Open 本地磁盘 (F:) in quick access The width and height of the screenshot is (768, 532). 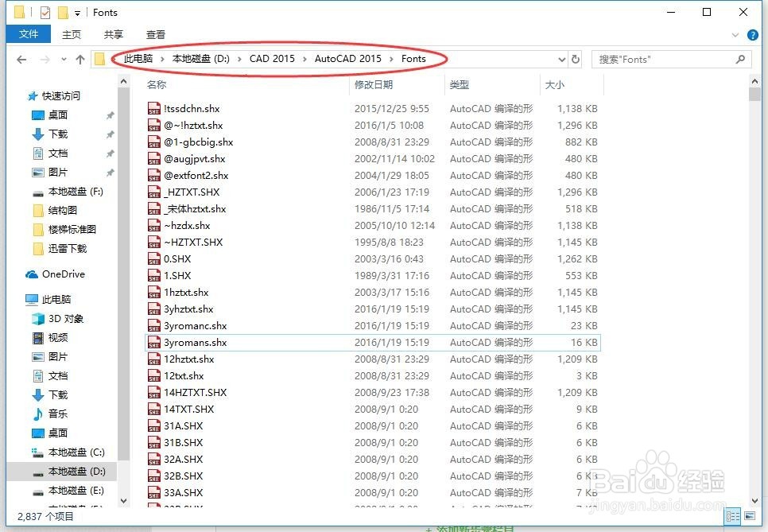click(76, 191)
